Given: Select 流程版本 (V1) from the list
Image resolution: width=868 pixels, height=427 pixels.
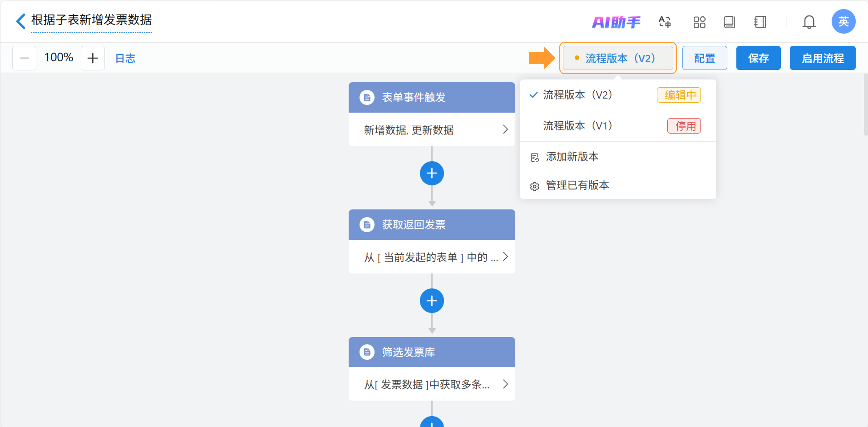Looking at the screenshot, I should click(578, 126).
